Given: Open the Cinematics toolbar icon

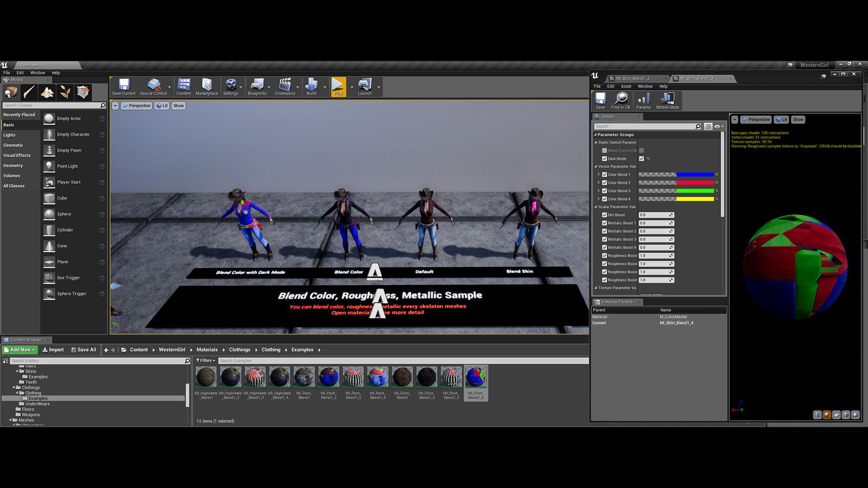Looking at the screenshot, I should click(285, 87).
